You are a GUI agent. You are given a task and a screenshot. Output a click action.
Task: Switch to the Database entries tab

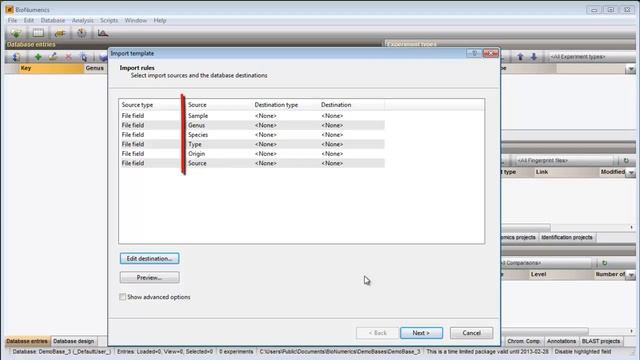[27, 341]
